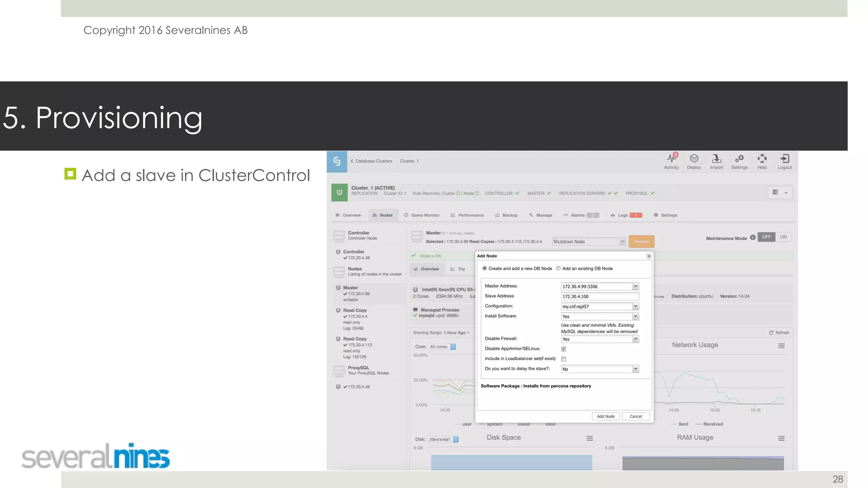Screen dimensions: 868x488
Task: Close the Add Node dialog
Action: [649, 256]
